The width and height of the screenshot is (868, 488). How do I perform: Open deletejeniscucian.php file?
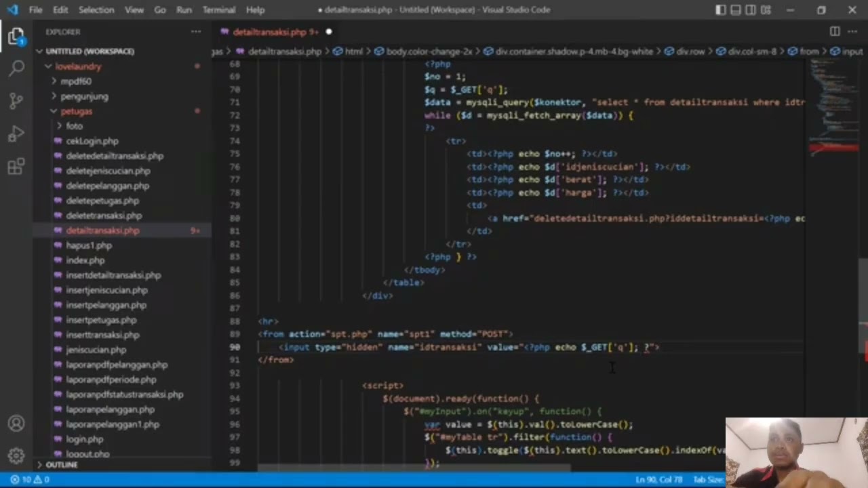108,171
